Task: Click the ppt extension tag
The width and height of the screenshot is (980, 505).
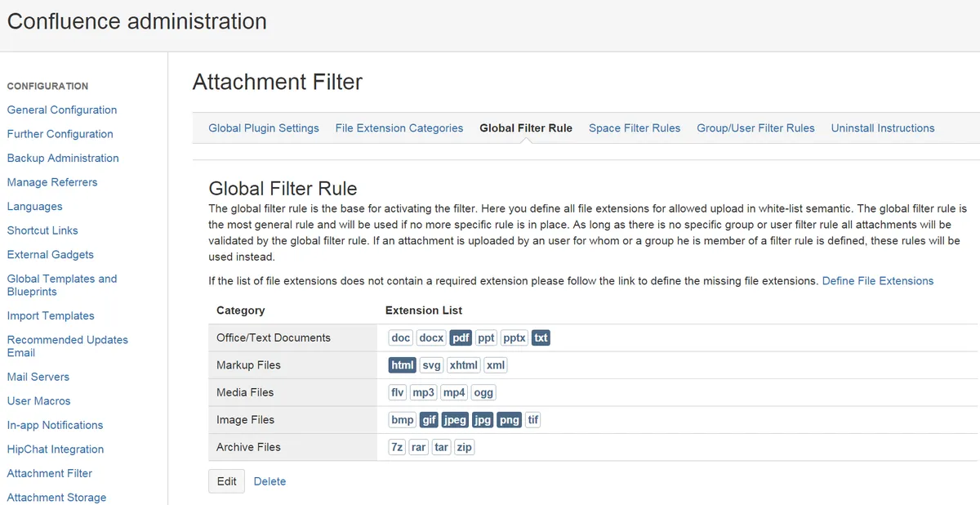Action: click(487, 337)
